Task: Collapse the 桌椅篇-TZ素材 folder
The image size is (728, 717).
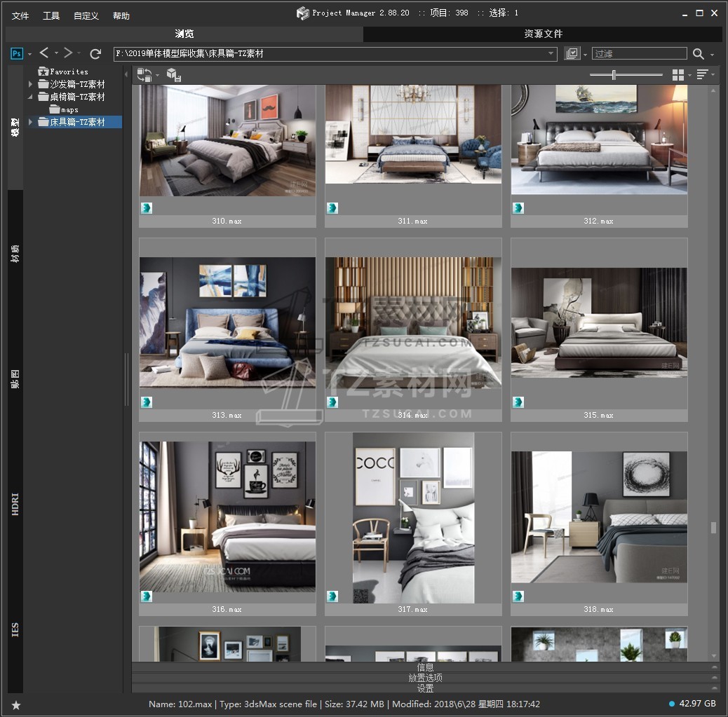Action: [30, 97]
